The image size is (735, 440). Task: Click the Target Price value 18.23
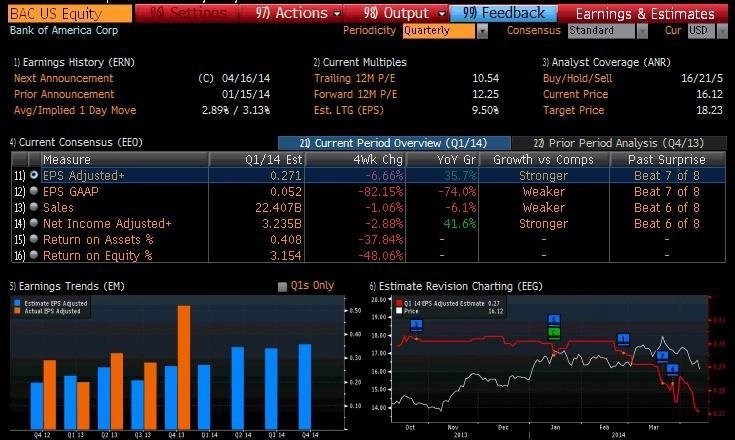point(709,110)
